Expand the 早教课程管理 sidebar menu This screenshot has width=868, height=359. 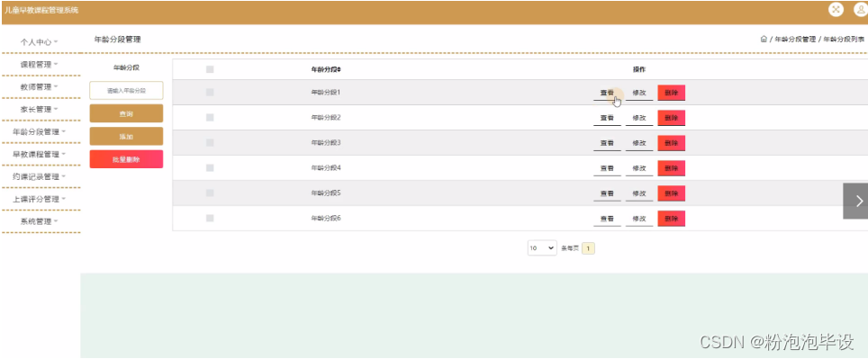(x=40, y=155)
